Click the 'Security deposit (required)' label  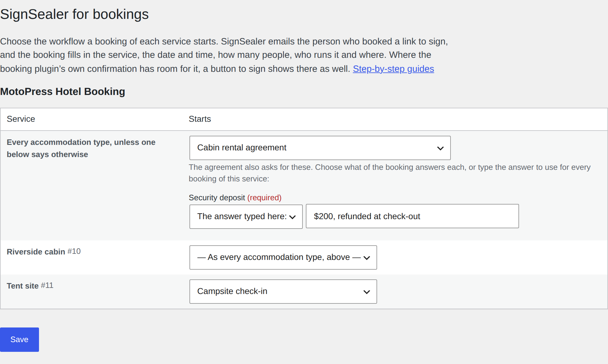[x=235, y=198]
